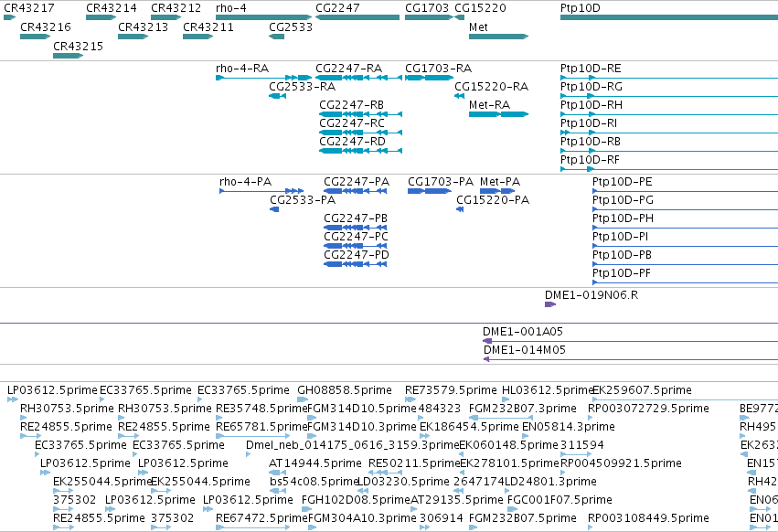Select the Ptp10D-RI transcript label
This screenshot has width=778, height=532.
[x=589, y=123]
